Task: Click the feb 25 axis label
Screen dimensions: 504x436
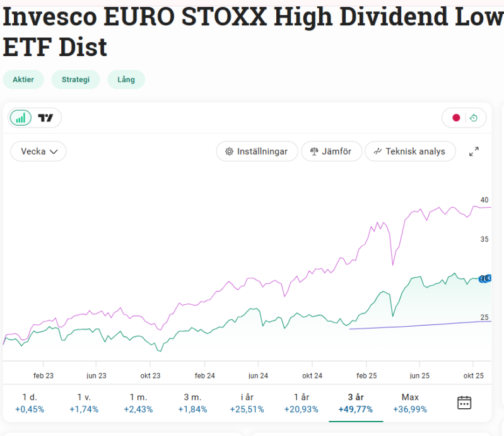Action: (x=366, y=375)
